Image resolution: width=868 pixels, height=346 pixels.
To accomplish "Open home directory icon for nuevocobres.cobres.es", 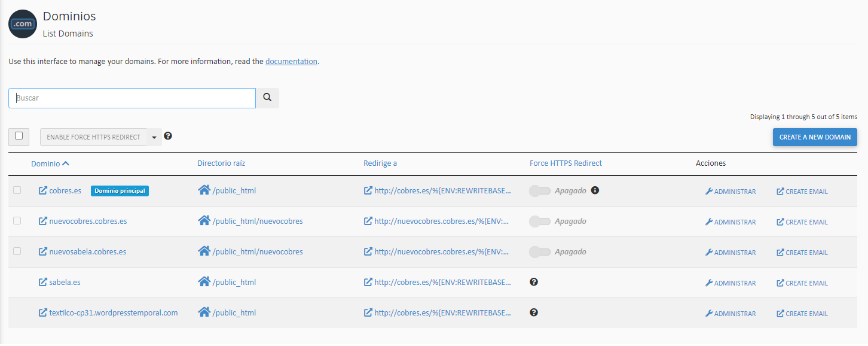I will click(x=204, y=221).
